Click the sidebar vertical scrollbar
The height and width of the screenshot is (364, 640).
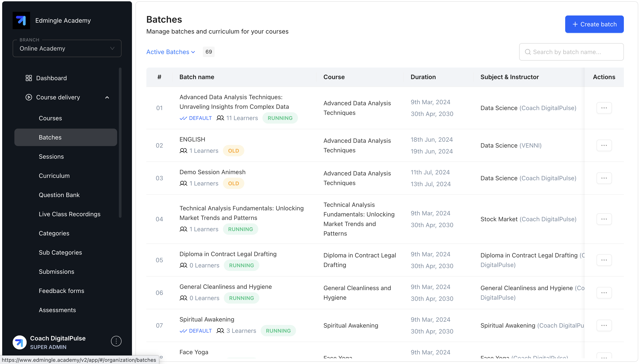(x=120, y=143)
